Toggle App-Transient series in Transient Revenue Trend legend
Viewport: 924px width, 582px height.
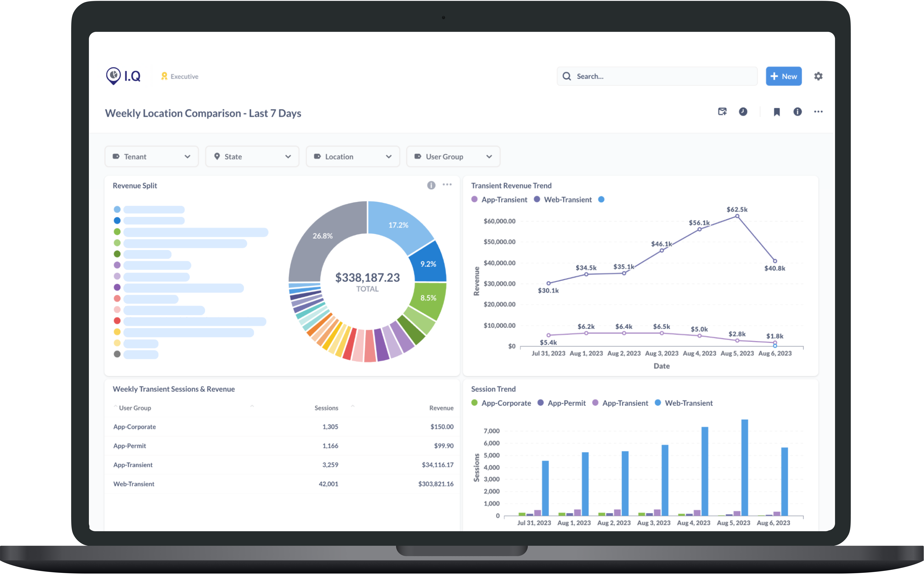pos(499,199)
